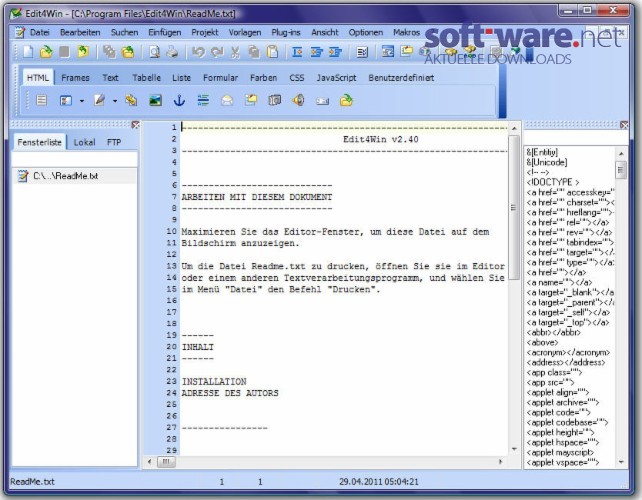This screenshot has height=500, width=642.
Task: Open print preview with magnifier page icon
Action: point(154,52)
